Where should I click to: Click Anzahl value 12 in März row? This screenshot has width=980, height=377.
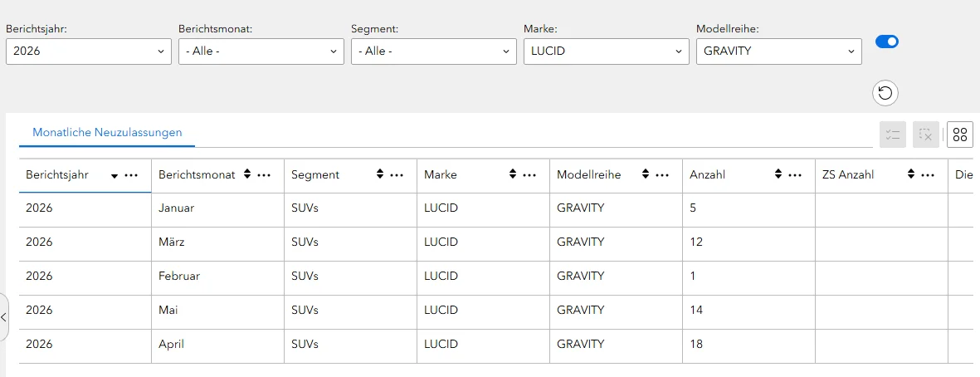pyautogui.click(x=696, y=242)
